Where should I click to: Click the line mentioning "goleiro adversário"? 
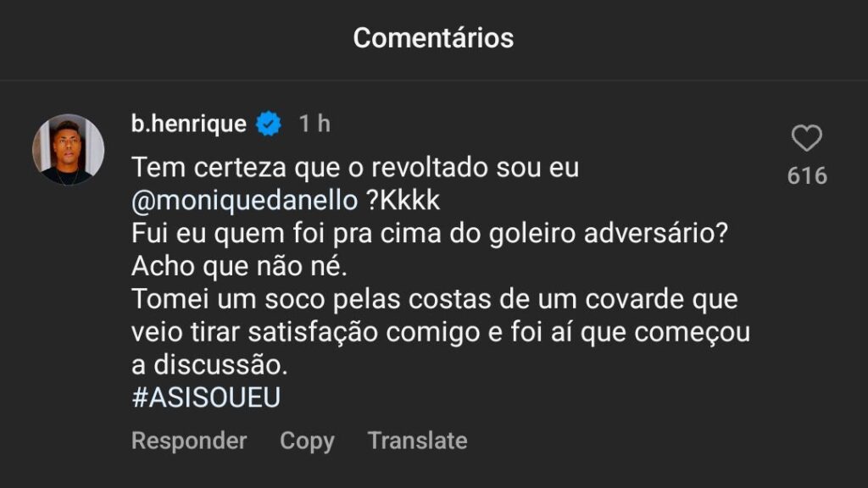(430, 234)
